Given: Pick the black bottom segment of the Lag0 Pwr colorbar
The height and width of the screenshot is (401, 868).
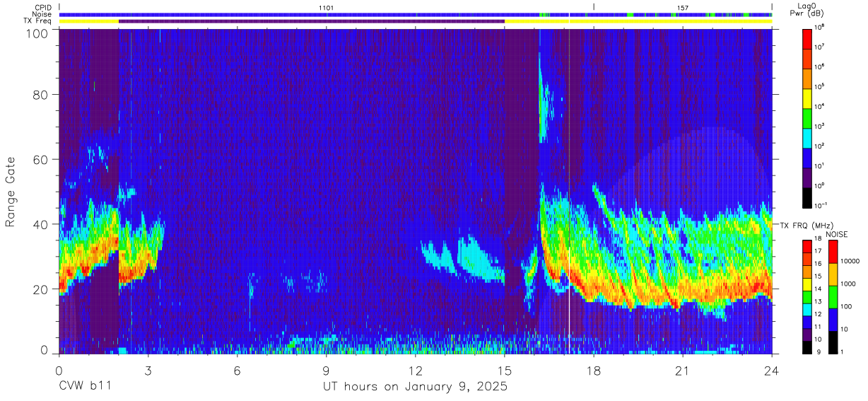Looking at the screenshot, I should click(809, 197).
